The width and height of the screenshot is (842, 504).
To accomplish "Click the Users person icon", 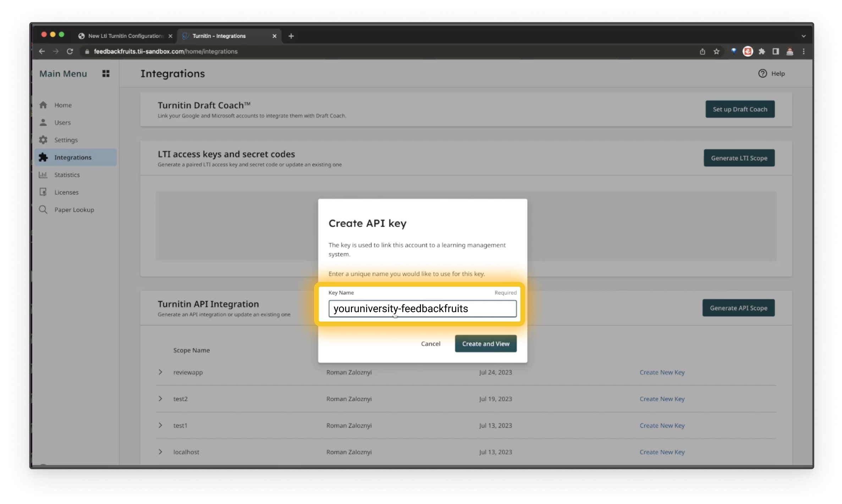I will tap(43, 122).
